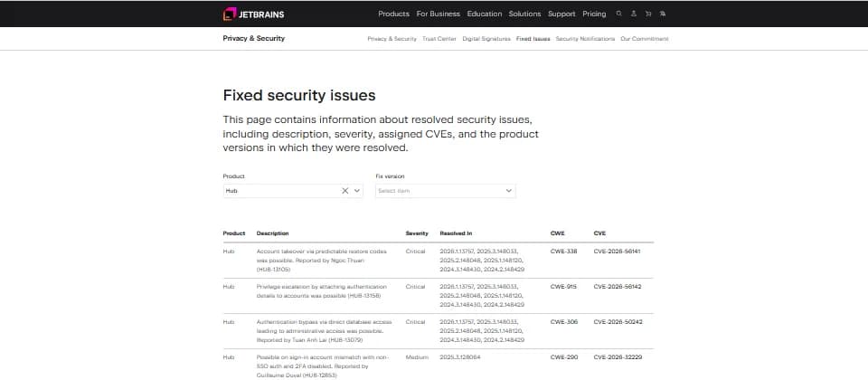Open the shopping cart icon
Viewport: 868px width, 380px height.
tap(648, 14)
